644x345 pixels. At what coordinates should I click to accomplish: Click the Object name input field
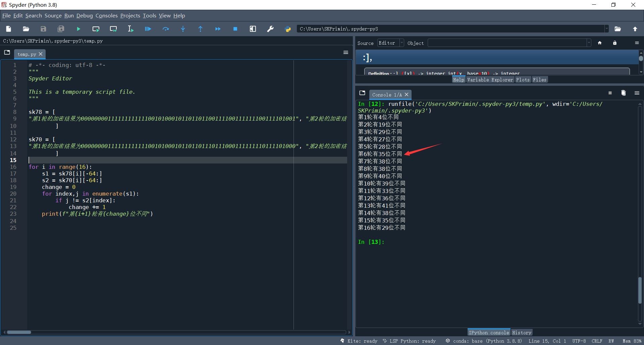tap(507, 43)
